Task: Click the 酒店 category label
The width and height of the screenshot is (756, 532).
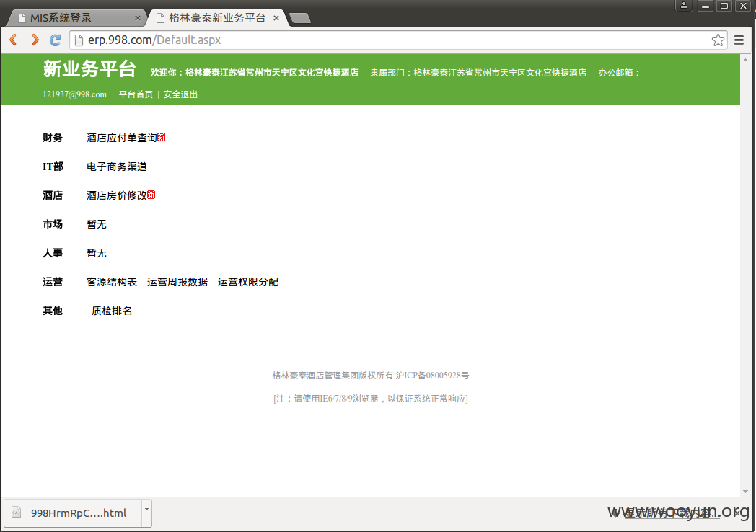Action: 53,195
